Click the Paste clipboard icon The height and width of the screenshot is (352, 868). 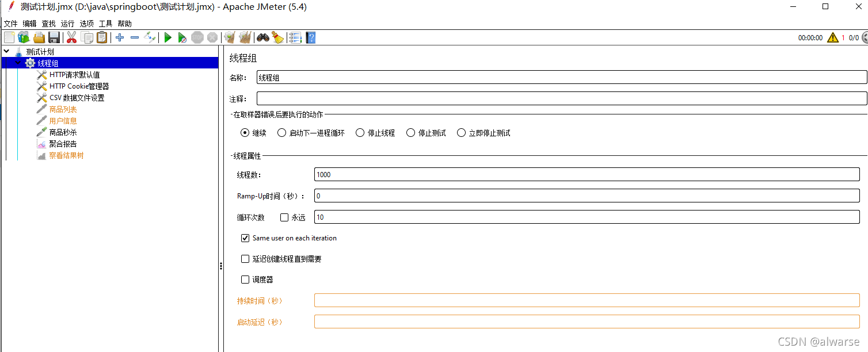[x=102, y=38]
